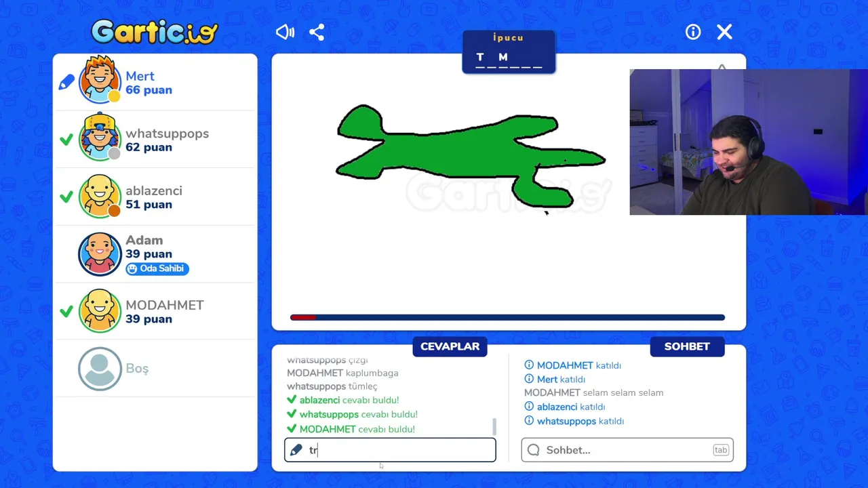Click the answer input field

(x=390, y=450)
